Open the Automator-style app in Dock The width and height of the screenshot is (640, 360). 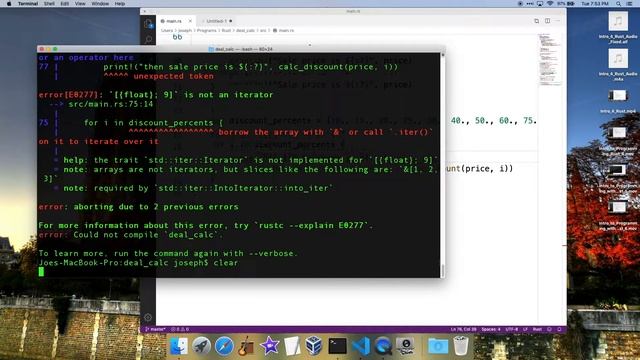tap(405, 346)
